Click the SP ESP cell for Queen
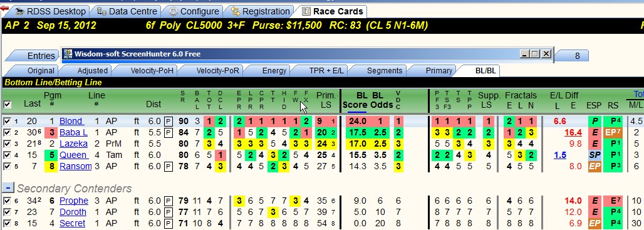644x230 pixels. click(594, 155)
